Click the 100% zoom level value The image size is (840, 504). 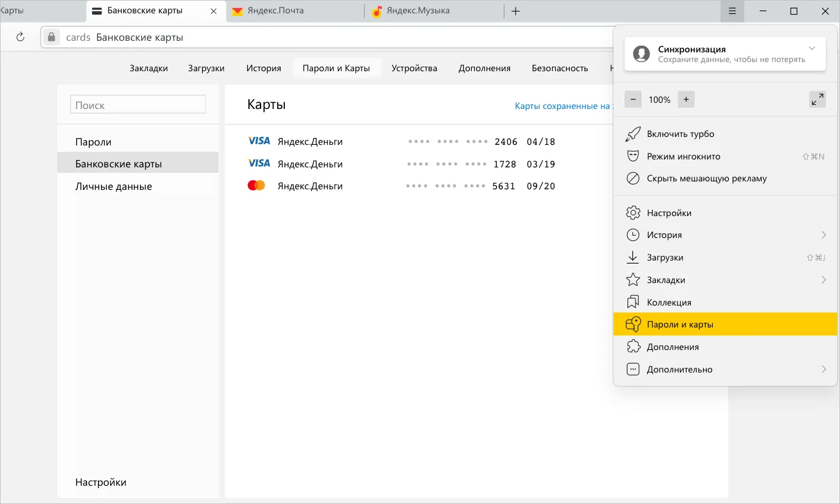pos(659,99)
